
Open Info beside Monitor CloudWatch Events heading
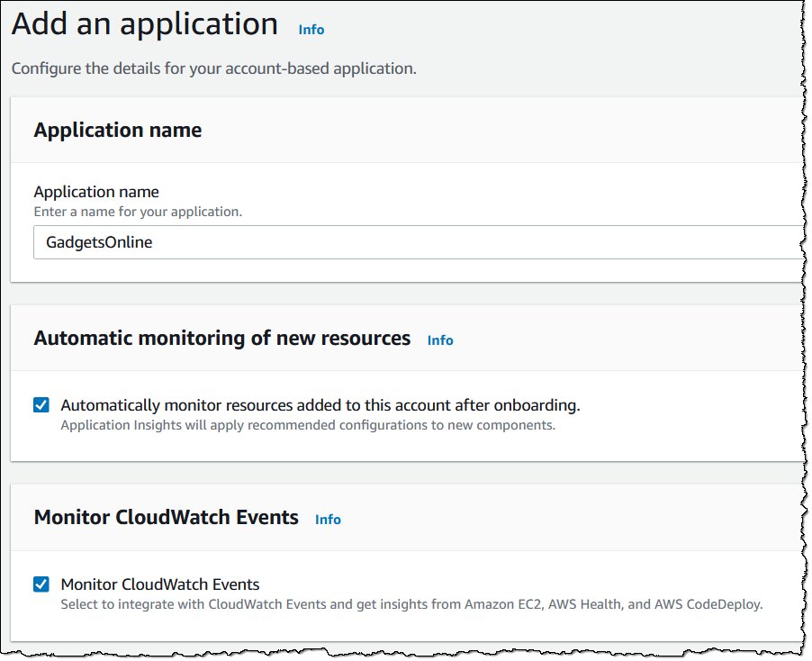tap(328, 519)
